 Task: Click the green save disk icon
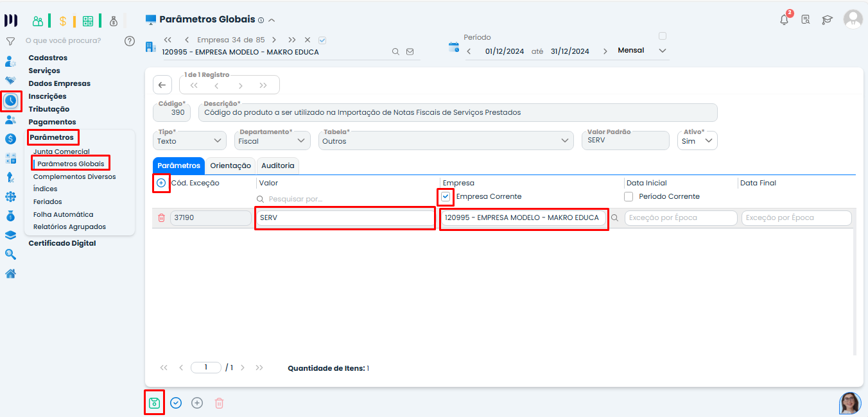click(x=154, y=403)
